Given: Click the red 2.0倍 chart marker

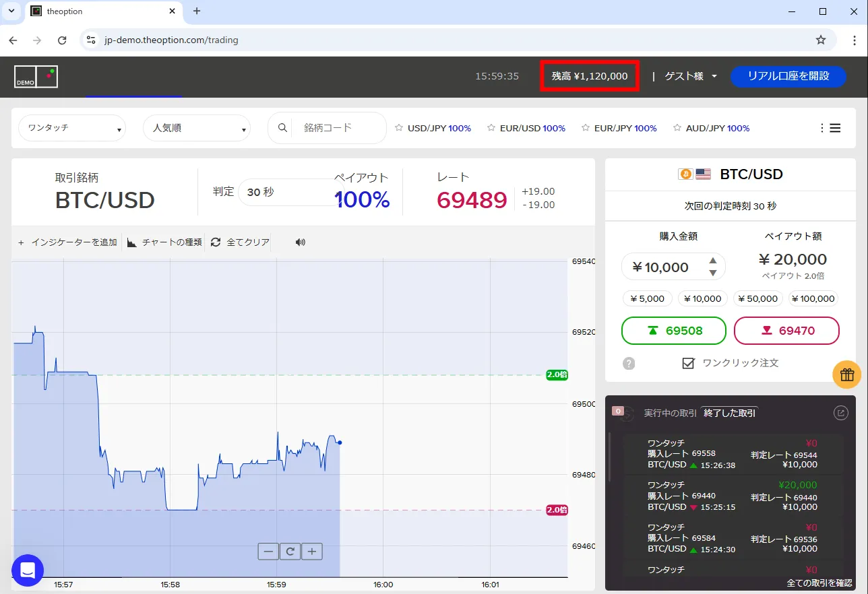Looking at the screenshot, I should [x=557, y=510].
